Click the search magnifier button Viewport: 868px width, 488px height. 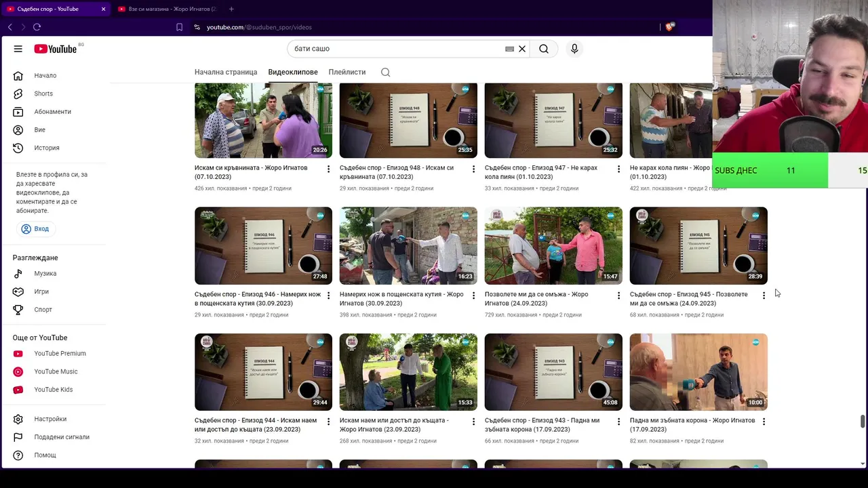click(544, 49)
